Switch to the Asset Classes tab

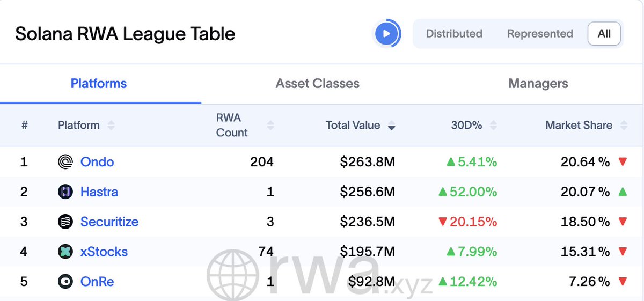click(318, 84)
